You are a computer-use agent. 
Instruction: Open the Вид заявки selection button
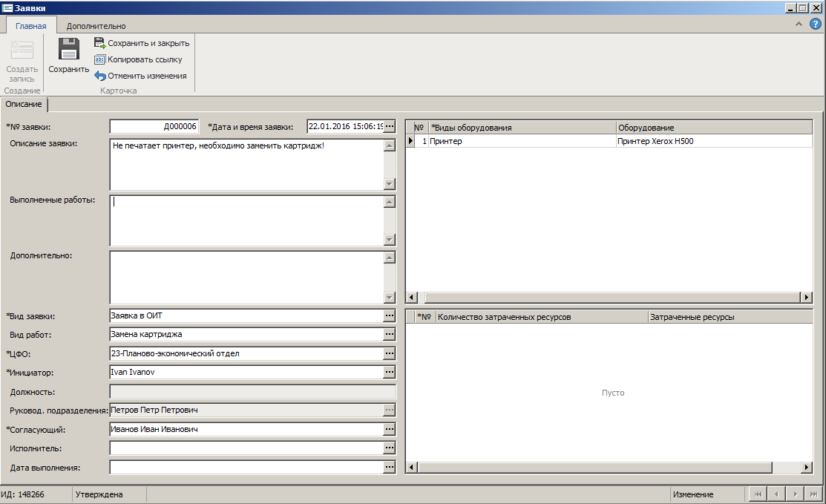coord(390,316)
